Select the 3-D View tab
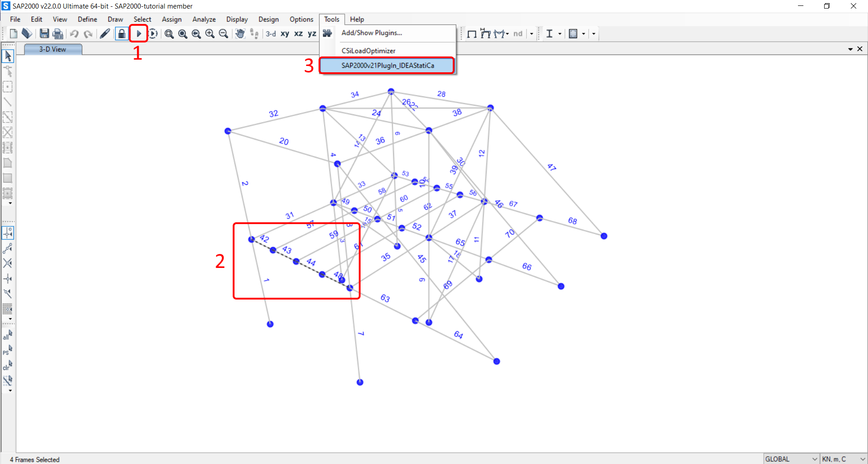868x464 pixels. (x=52, y=49)
